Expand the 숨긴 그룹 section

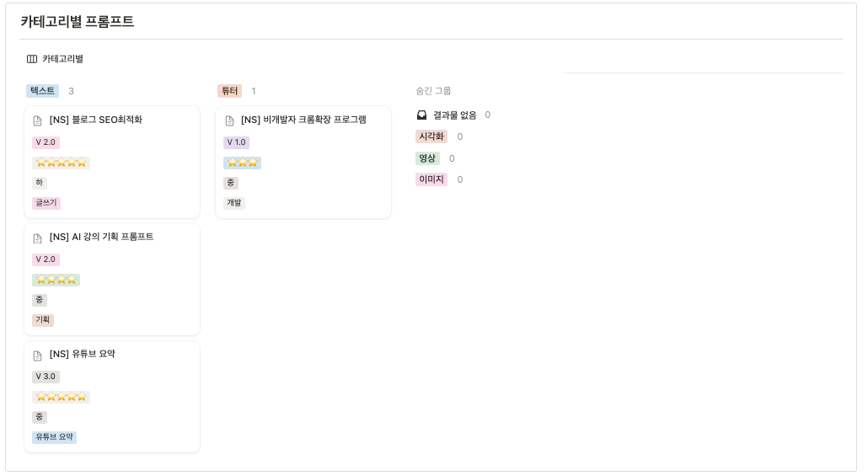[x=433, y=91]
